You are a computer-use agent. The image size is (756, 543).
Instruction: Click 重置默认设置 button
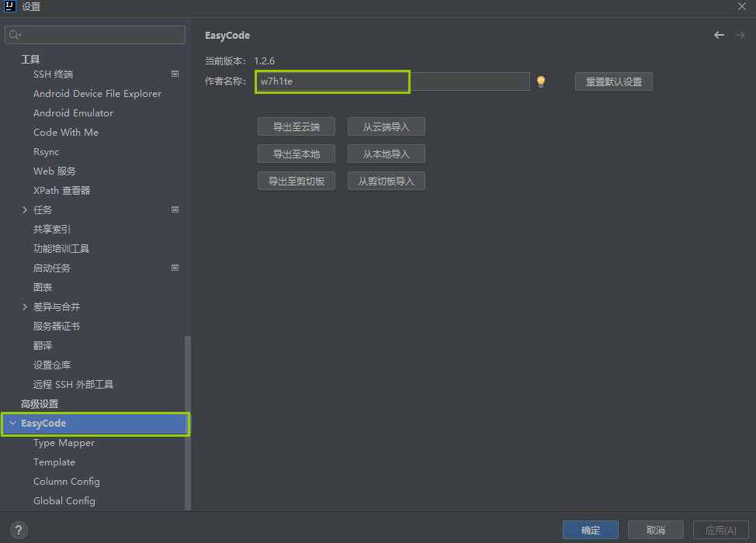pyautogui.click(x=614, y=81)
